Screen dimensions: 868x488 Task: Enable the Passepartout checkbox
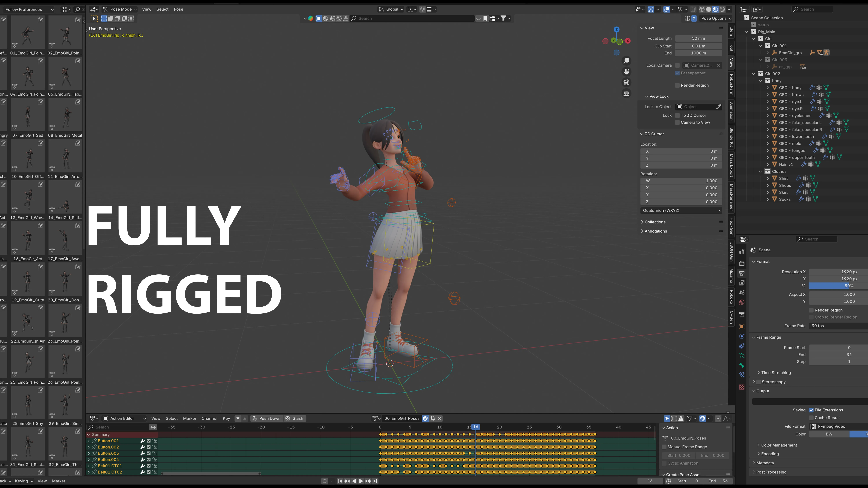click(677, 73)
